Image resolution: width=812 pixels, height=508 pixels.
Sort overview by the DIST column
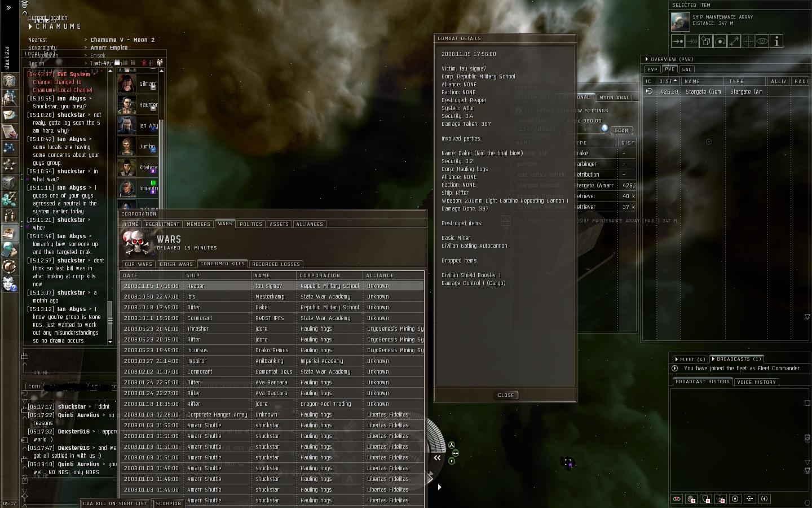coord(668,81)
